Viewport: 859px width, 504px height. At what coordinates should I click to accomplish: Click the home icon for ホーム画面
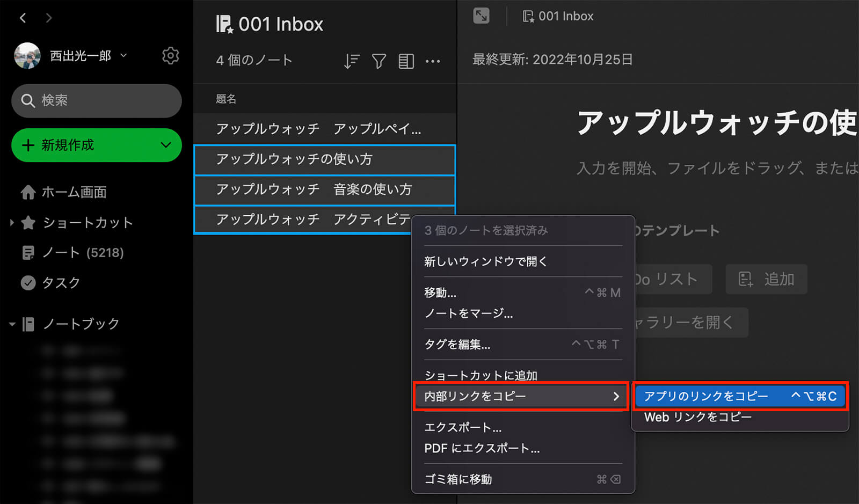click(28, 192)
